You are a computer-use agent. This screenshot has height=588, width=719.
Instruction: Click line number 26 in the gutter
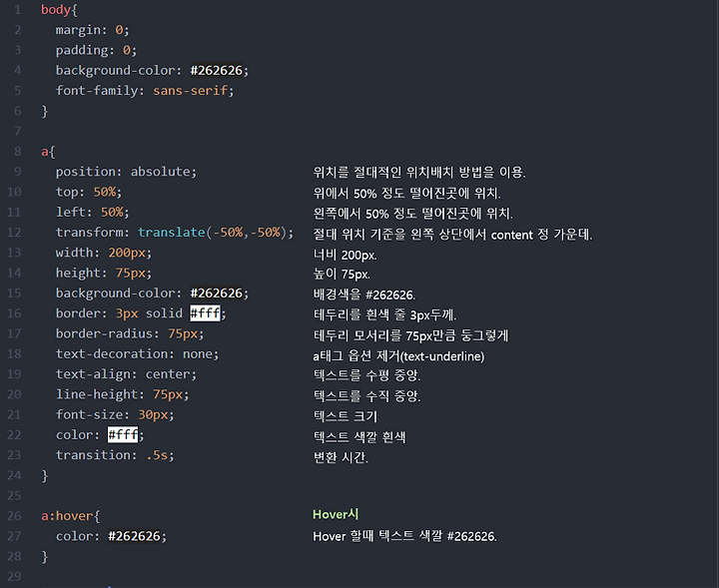click(x=14, y=515)
